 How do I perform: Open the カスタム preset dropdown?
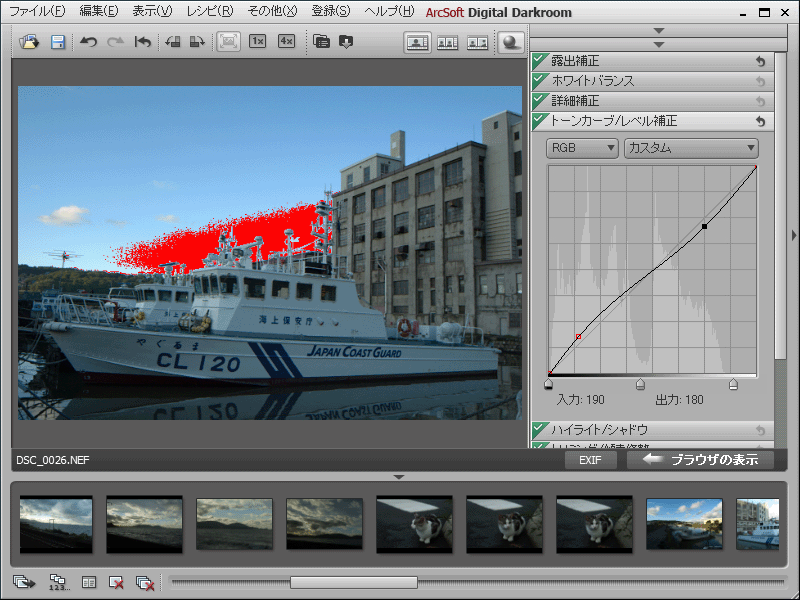click(x=691, y=148)
